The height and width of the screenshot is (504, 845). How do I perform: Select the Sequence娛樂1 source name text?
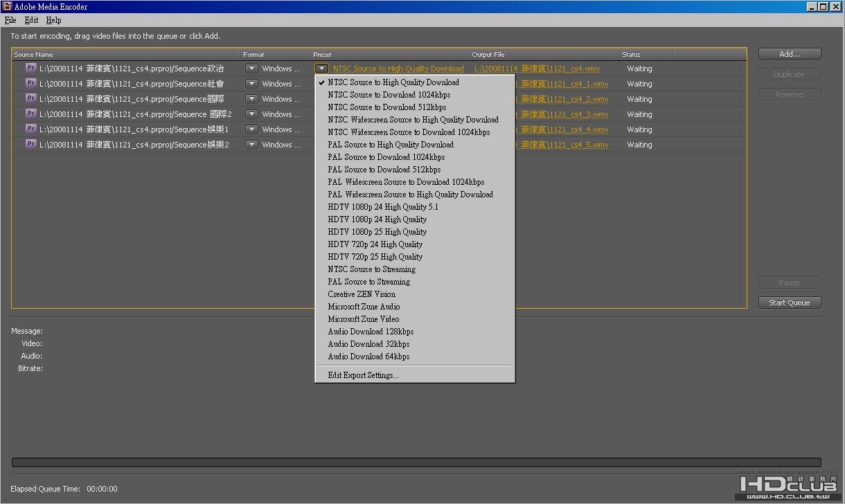[134, 129]
